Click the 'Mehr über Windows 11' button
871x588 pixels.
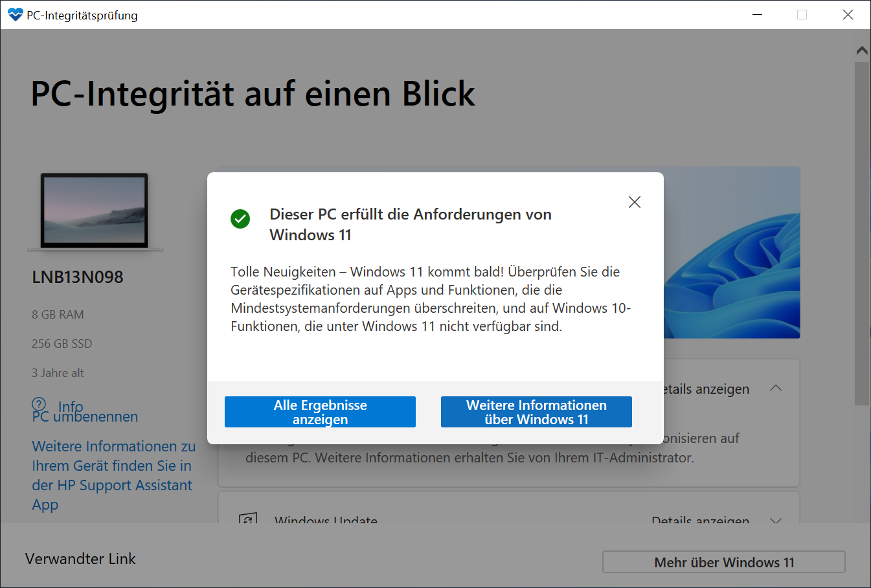click(723, 562)
